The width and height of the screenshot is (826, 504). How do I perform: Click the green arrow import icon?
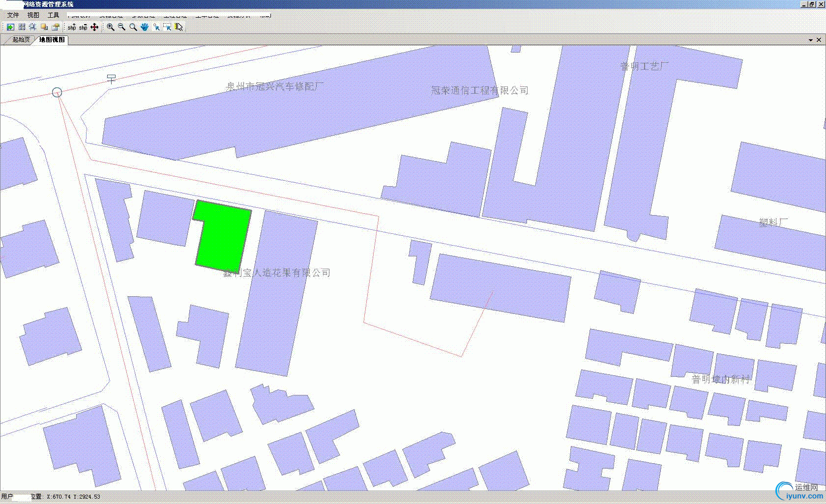coord(10,27)
